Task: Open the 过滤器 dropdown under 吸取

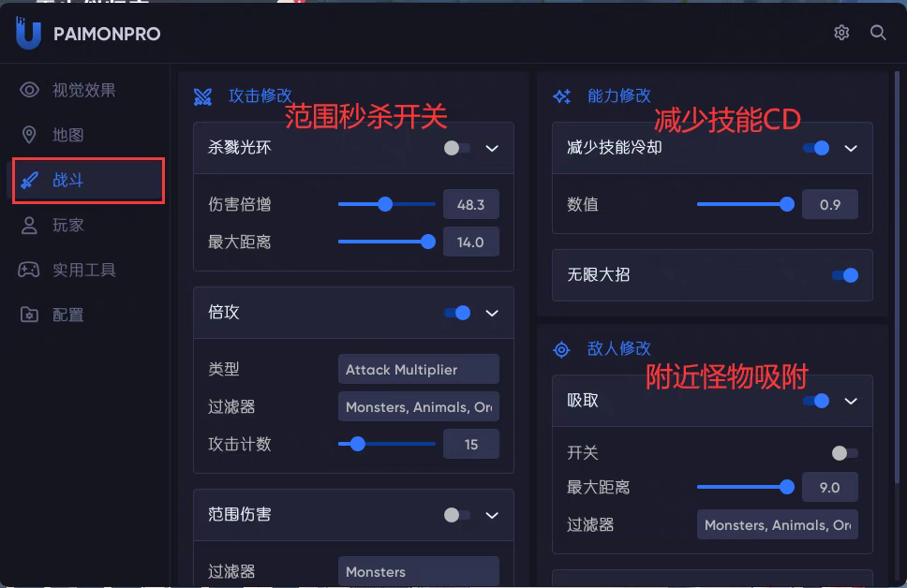Action: (778, 524)
